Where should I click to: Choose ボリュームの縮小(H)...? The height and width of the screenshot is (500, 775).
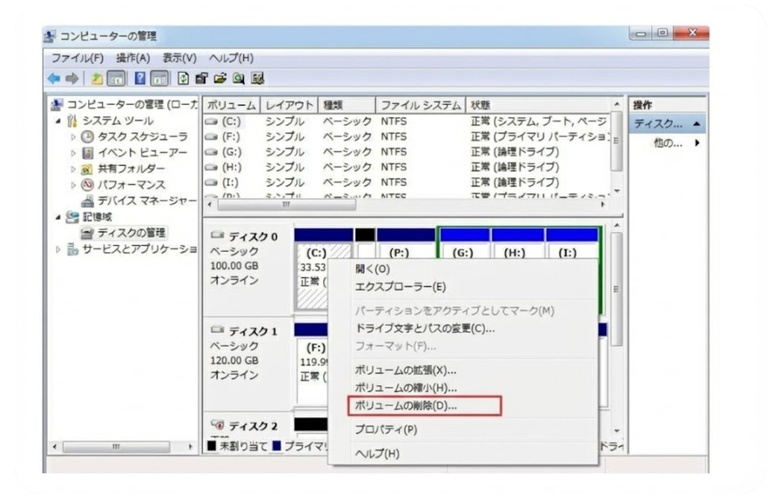[x=464, y=388]
